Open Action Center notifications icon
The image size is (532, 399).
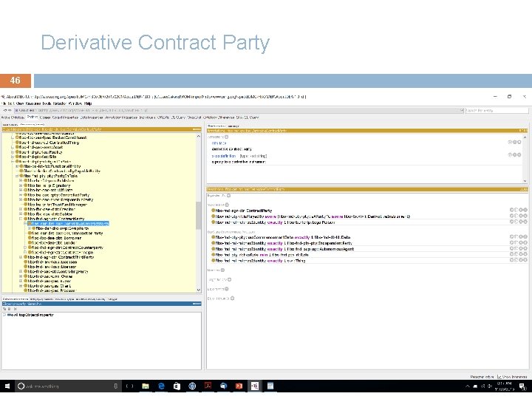pyautogui.click(x=522, y=386)
